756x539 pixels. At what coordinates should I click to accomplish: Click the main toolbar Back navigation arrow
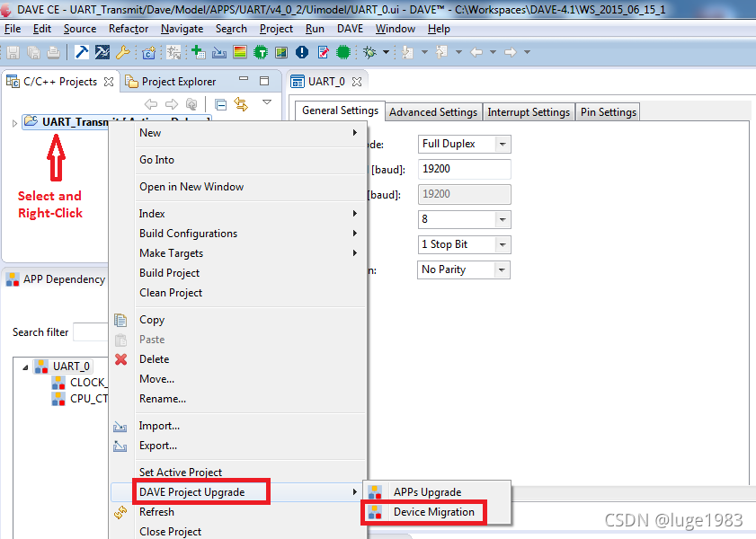coord(476,52)
